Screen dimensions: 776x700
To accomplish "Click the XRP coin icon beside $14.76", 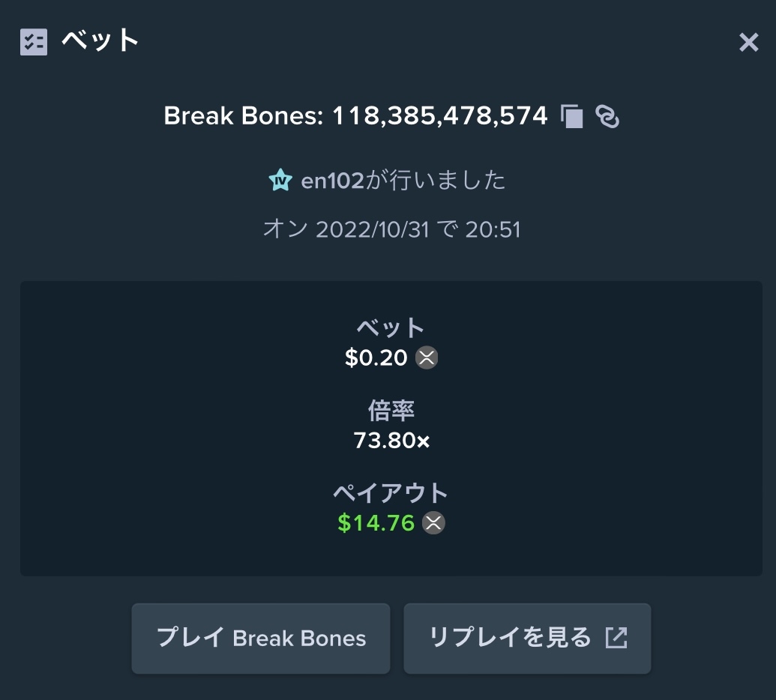I will [x=433, y=523].
